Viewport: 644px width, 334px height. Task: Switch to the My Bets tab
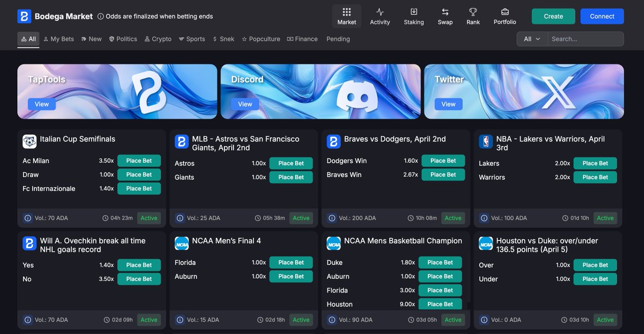tap(58, 39)
